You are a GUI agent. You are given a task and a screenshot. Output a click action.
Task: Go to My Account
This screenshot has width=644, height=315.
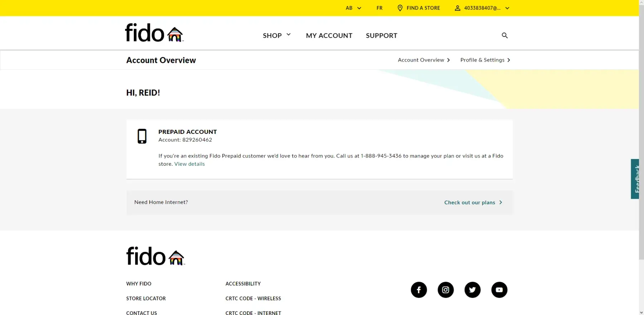[329, 35]
